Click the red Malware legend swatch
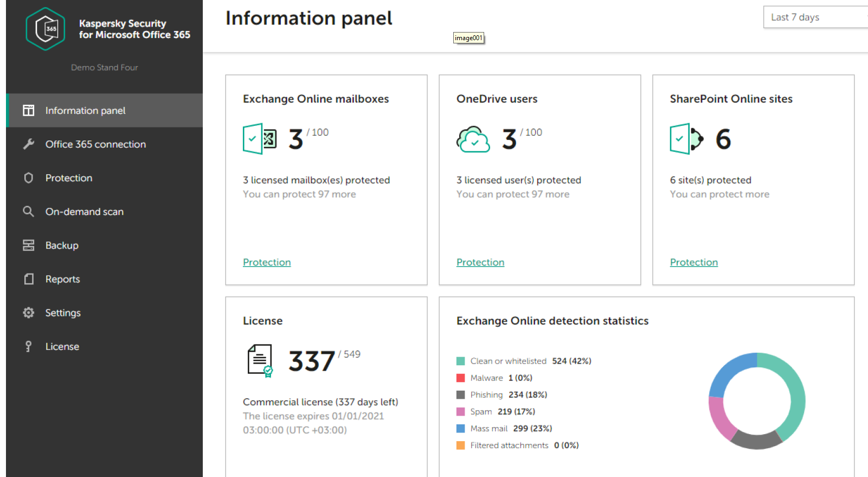Viewport: 868px width, 477px height. coord(461,378)
